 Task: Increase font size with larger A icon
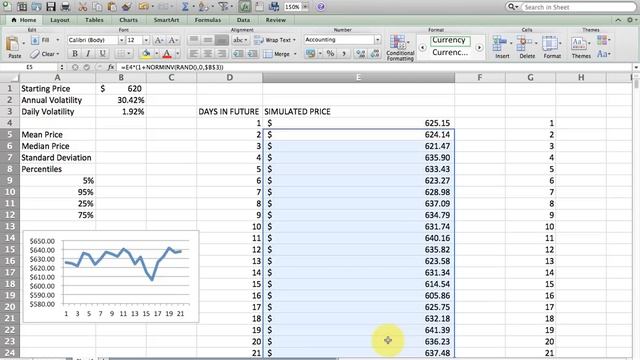(159, 40)
